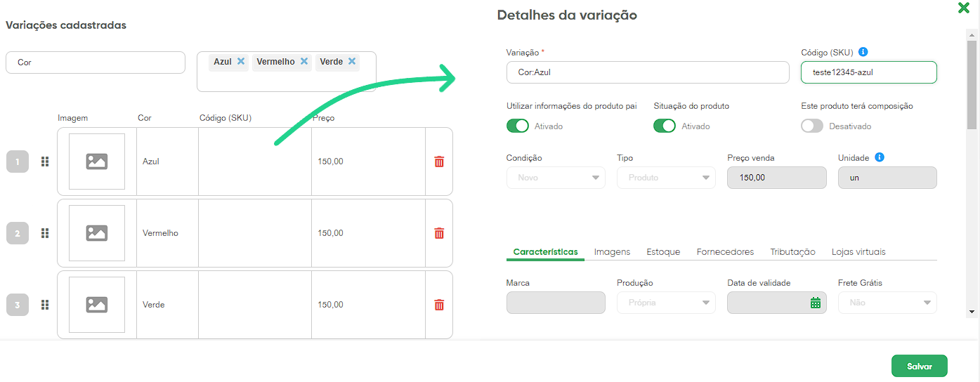Remove the Vermelho tag chip
Image resolution: width=980 pixels, height=382 pixels.
coord(304,62)
